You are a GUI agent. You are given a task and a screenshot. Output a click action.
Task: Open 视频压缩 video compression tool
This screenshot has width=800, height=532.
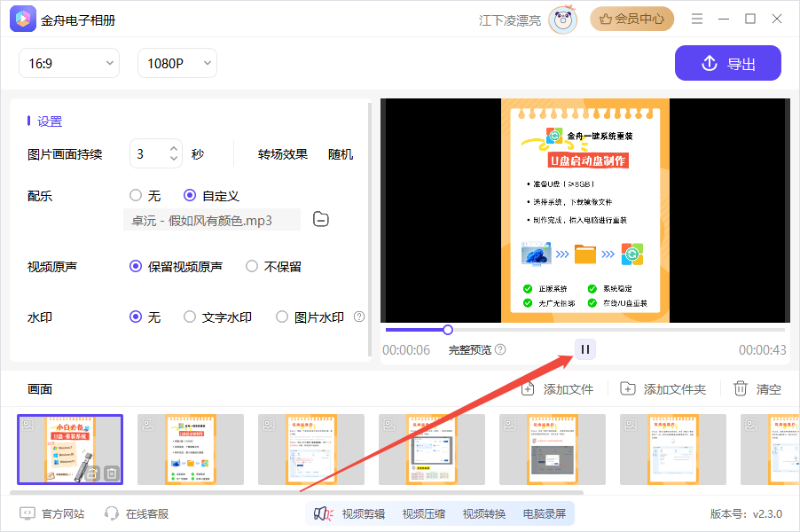[x=423, y=513]
